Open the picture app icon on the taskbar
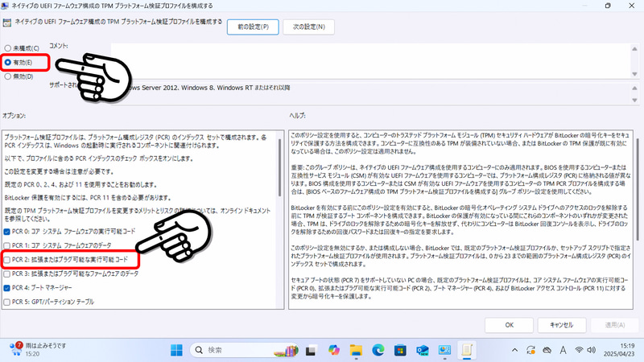644x362 pixels. point(444,350)
